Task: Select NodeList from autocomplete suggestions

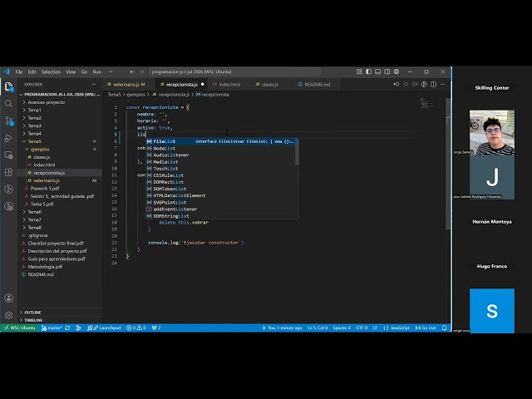Action: 165,148
